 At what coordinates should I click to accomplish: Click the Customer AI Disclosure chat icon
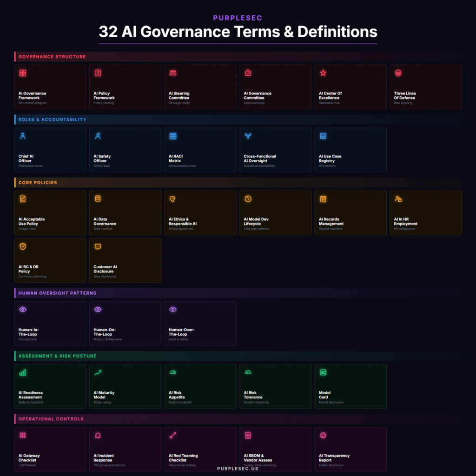click(x=98, y=246)
